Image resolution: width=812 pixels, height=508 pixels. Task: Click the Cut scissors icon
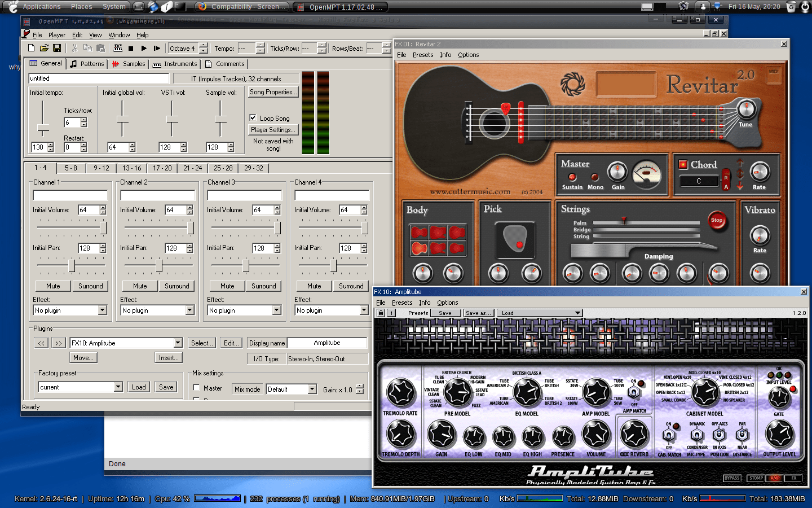pyautogui.click(x=74, y=49)
